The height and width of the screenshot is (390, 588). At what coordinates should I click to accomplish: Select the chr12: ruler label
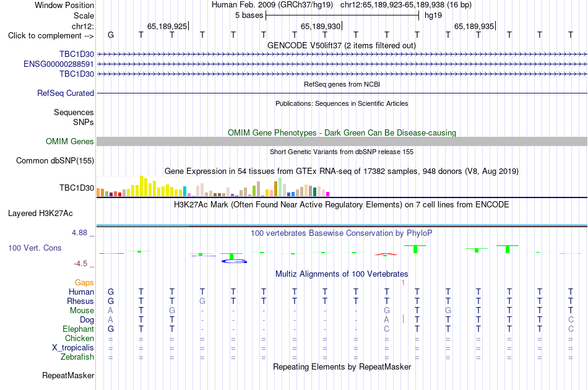point(82,26)
